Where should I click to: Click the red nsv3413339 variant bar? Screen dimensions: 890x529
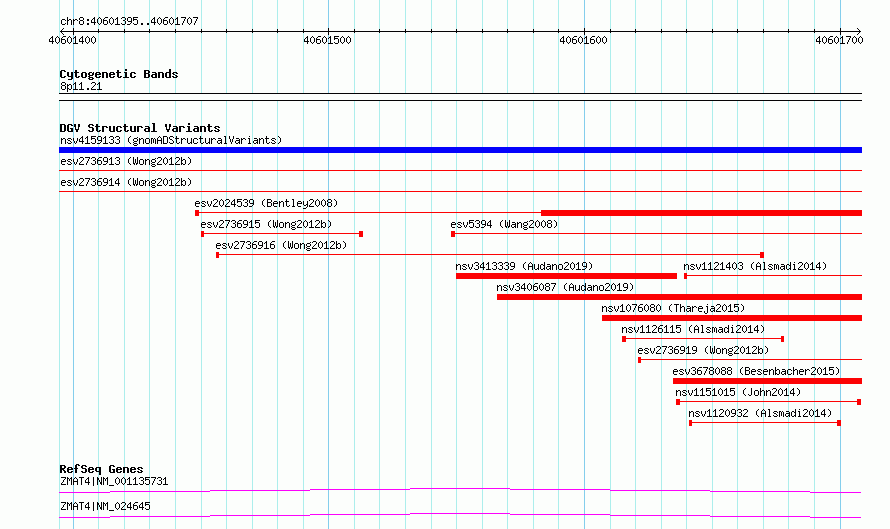tap(566, 276)
